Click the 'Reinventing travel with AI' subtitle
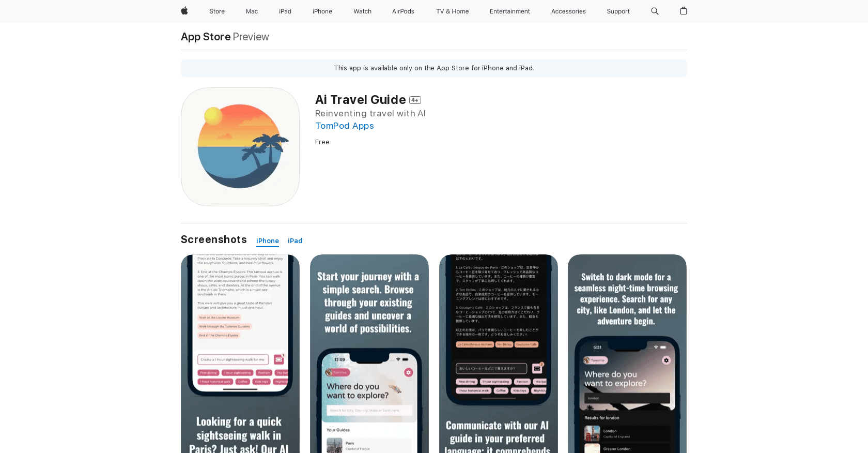 (x=370, y=113)
